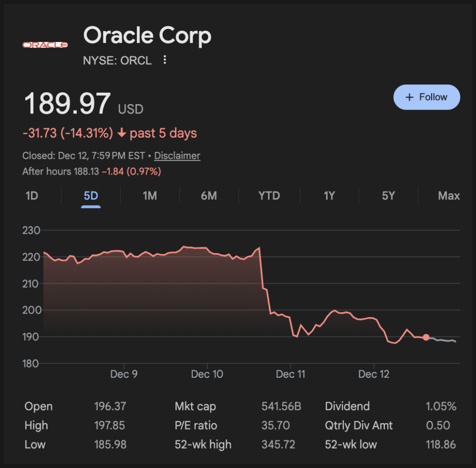The width and height of the screenshot is (476, 468).
Task: Switch to the 5Y chart view
Action: [x=388, y=196]
